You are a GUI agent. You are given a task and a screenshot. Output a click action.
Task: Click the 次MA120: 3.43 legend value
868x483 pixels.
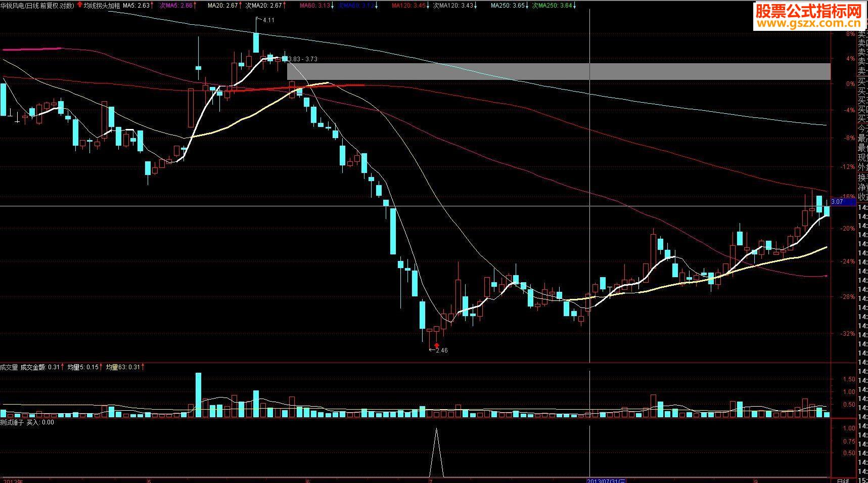click(x=453, y=6)
